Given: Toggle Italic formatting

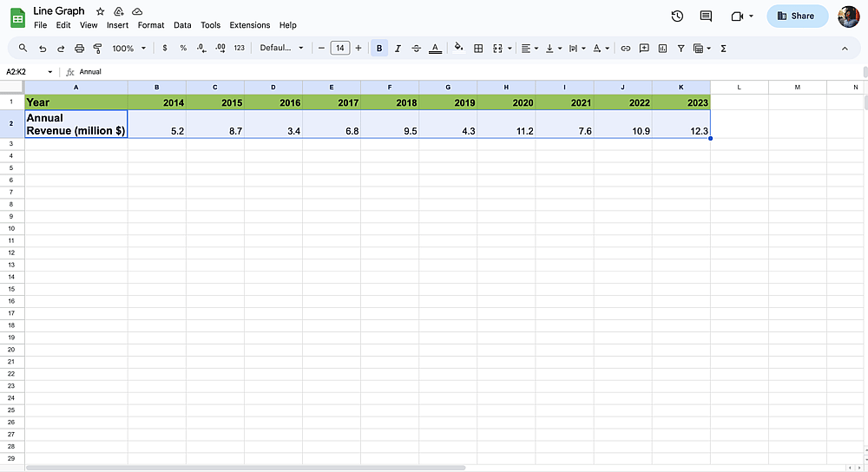Looking at the screenshot, I should (x=398, y=49).
